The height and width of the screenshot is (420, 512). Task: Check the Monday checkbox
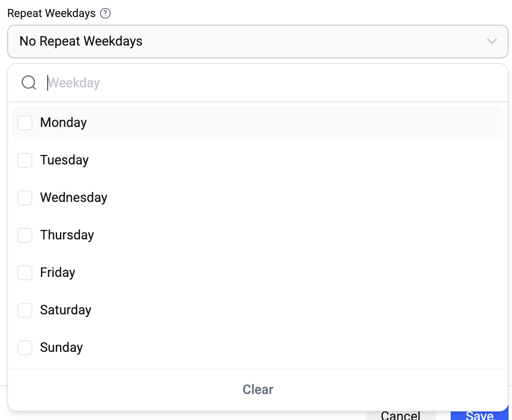coord(25,123)
